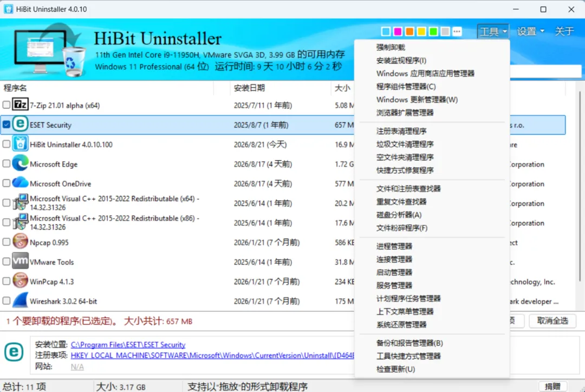585x392 pixels.
Task: Uncheck the ESET Security checkbox
Action: coord(6,125)
